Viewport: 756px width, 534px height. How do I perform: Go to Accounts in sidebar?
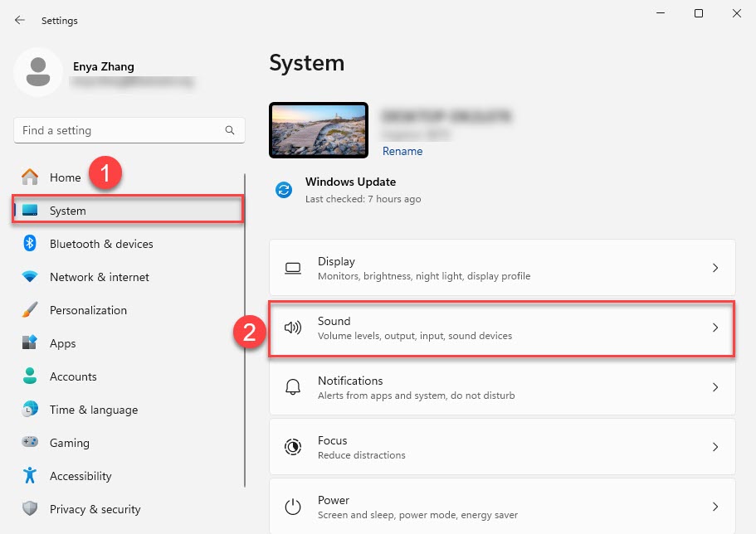73,376
